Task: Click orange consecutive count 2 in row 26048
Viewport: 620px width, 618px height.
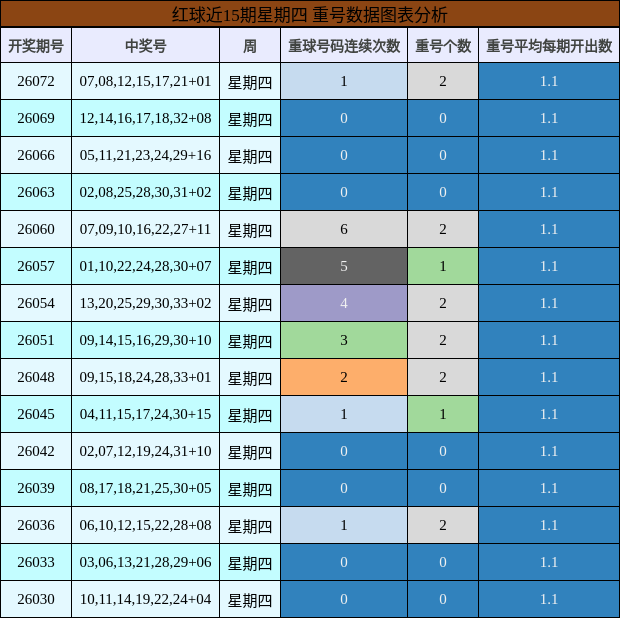Action: [344, 377]
